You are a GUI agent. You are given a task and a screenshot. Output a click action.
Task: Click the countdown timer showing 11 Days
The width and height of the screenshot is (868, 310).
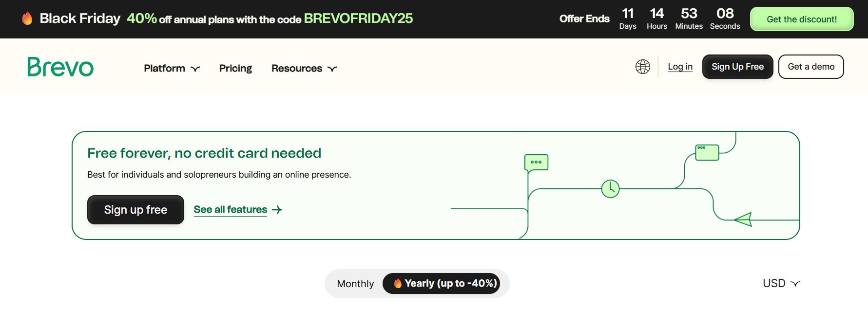click(x=628, y=18)
